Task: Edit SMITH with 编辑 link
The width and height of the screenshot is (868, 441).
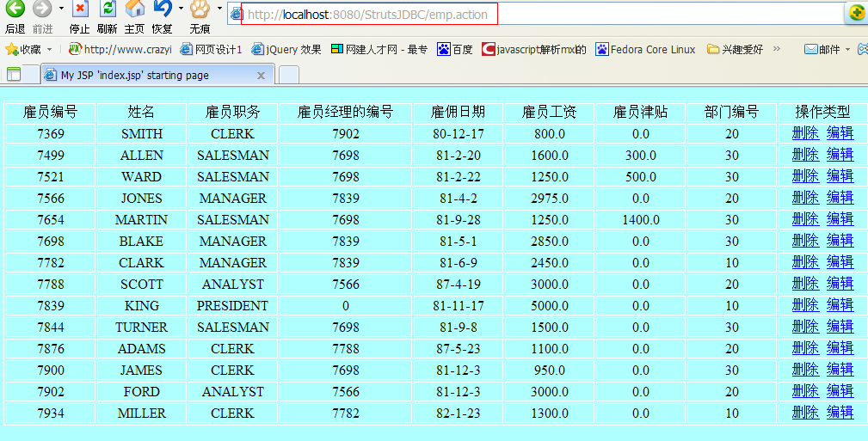Action: 840,132
